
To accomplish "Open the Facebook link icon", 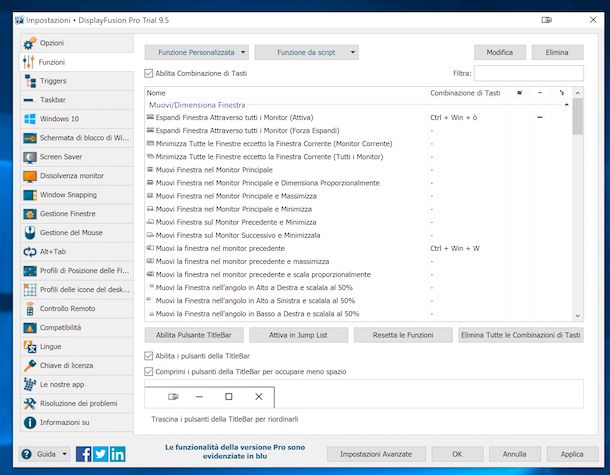I will (x=83, y=454).
